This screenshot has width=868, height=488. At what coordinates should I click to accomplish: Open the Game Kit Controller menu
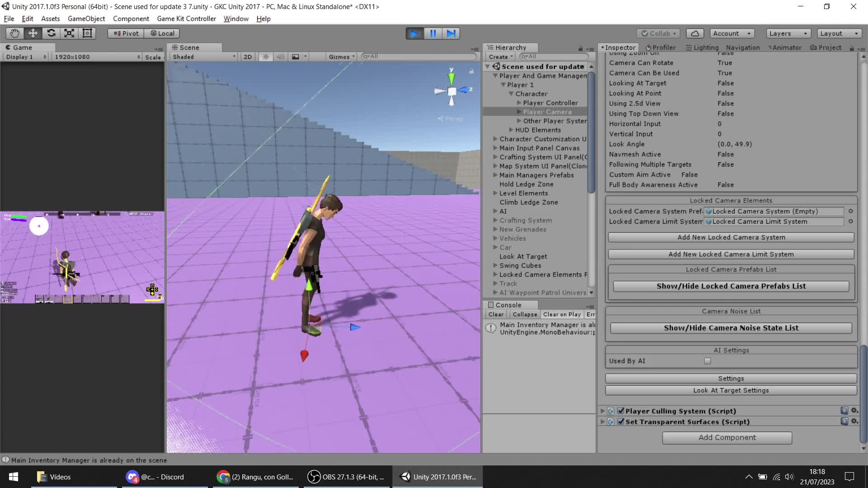(186, 19)
